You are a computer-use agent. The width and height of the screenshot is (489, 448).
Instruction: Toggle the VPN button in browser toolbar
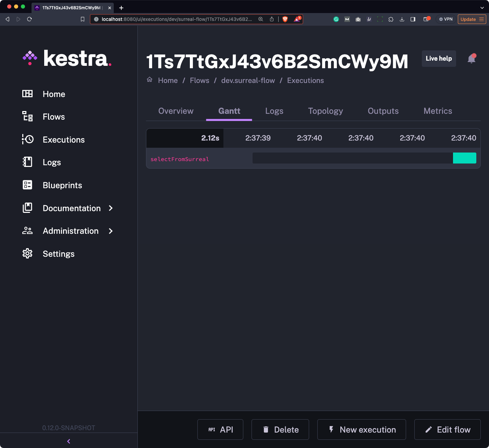click(x=446, y=19)
